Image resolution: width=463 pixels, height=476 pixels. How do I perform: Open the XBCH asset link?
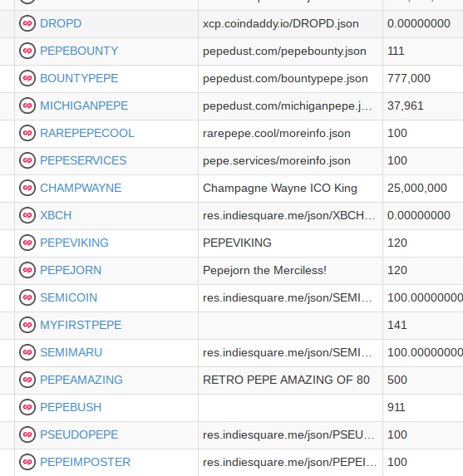click(x=56, y=215)
